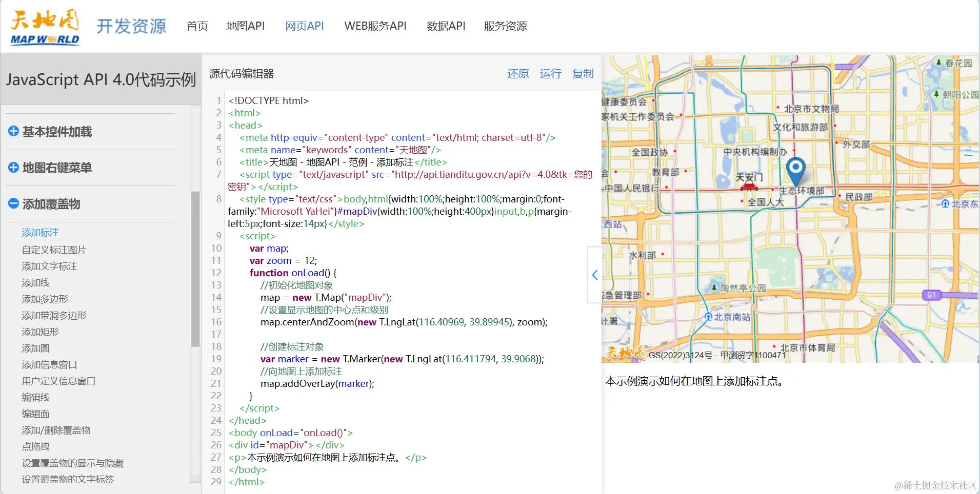Click the 开发资源 site title
This screenshot has width=980, height=494.
point(131,26)
